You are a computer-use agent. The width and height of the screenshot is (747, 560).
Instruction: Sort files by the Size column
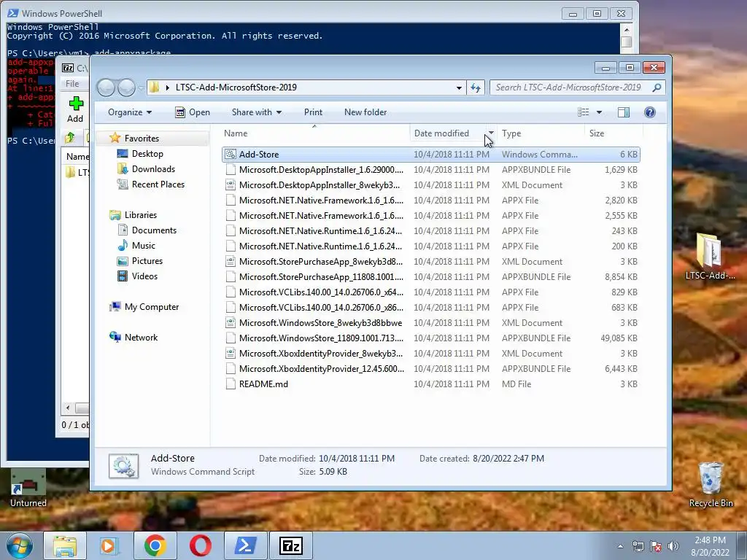coord(614,133)
